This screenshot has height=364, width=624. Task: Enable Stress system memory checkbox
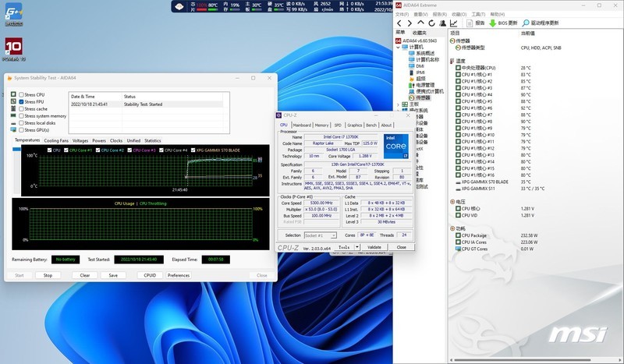coord(22,115)
